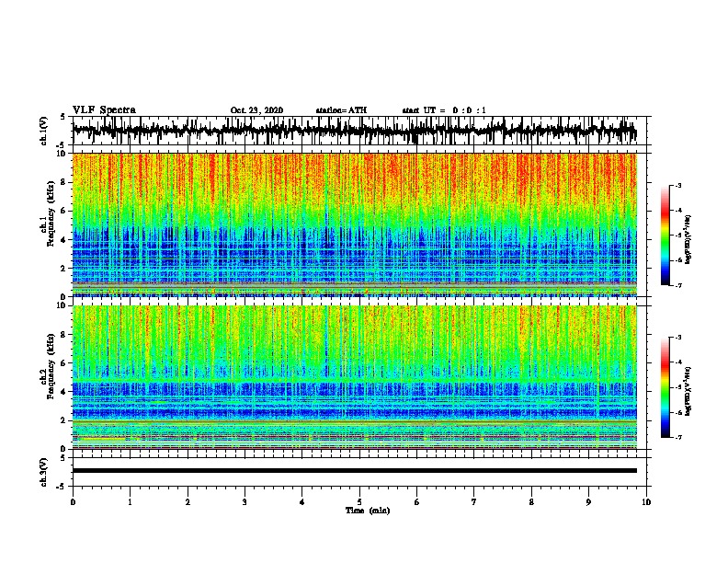Click the ch.2 spectrogram panel
The width and height of the screenshot is (728, 563).
click(x=355, y=377)
